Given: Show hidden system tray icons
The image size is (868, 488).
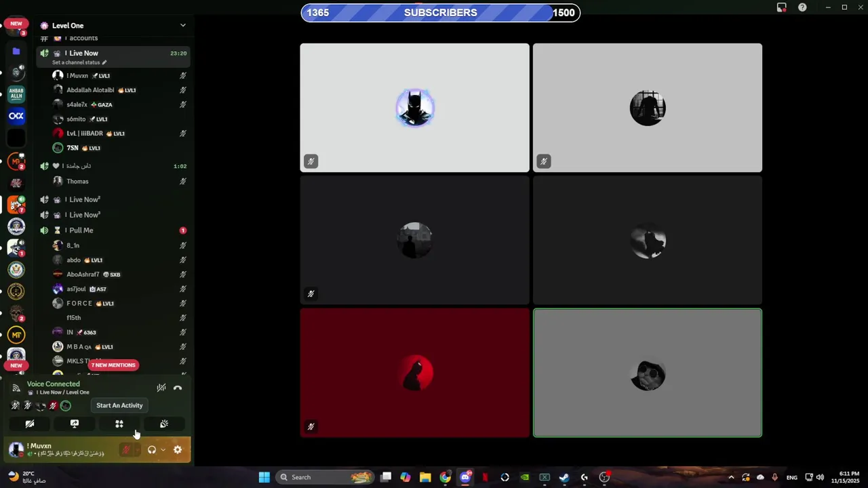Looking at the screenshot, I should coord(731,477).
